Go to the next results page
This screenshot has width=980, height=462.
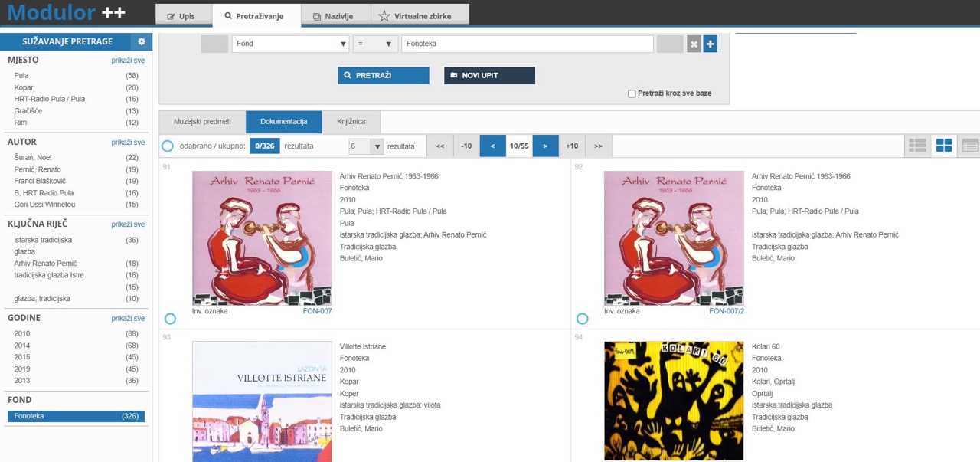click(x=545, y=146)
